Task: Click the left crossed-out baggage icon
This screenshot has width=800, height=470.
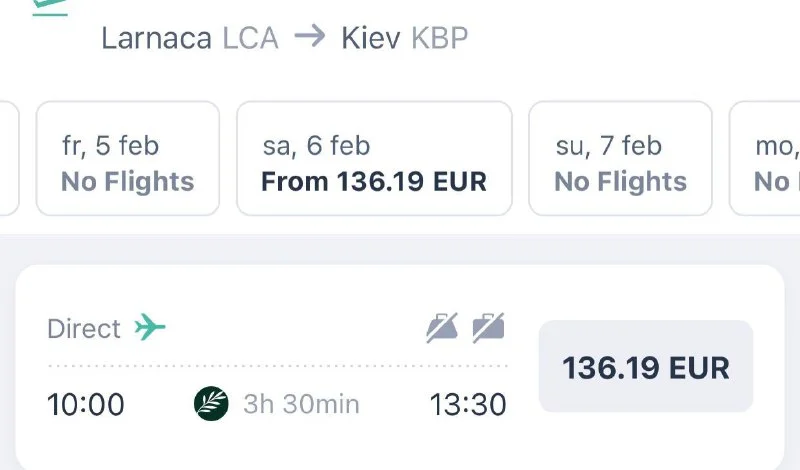Action: tap(442, 327)
